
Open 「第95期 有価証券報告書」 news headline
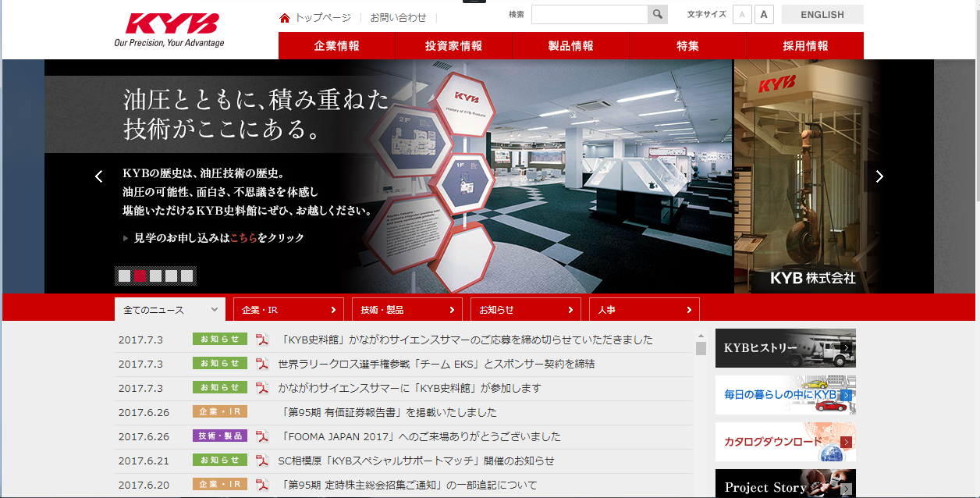pyautogui.click(x=387, y=412)
